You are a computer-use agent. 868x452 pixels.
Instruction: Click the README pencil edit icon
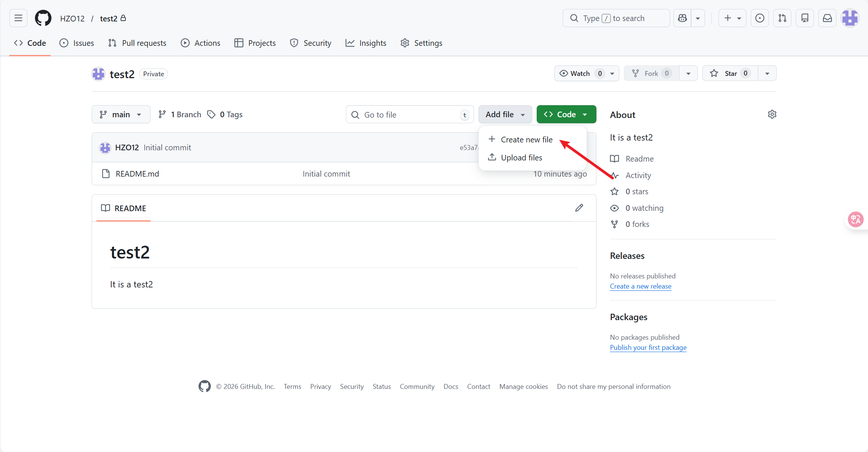(579, 208)
